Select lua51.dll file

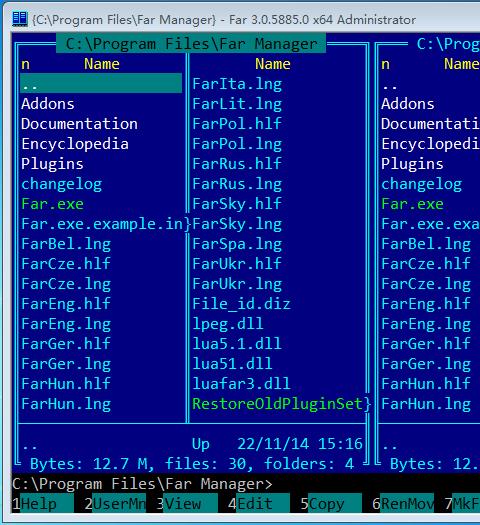tap(232, 364)
